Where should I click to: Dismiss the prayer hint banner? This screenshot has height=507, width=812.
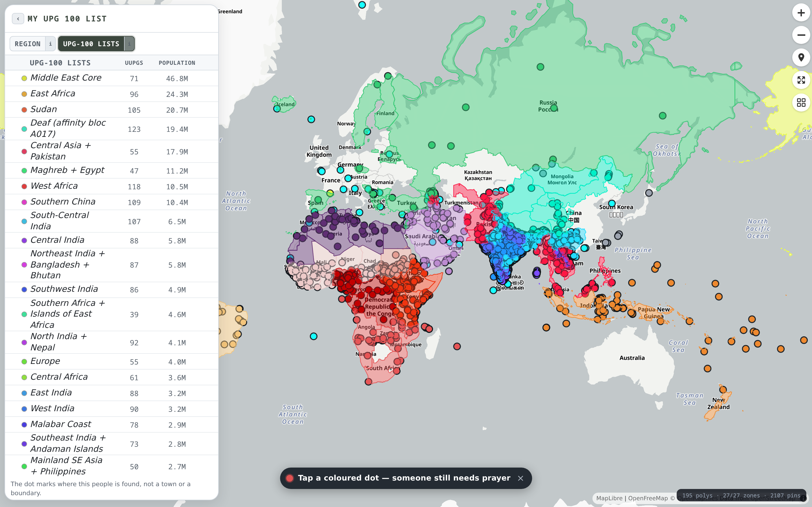(x=520, y=478)
